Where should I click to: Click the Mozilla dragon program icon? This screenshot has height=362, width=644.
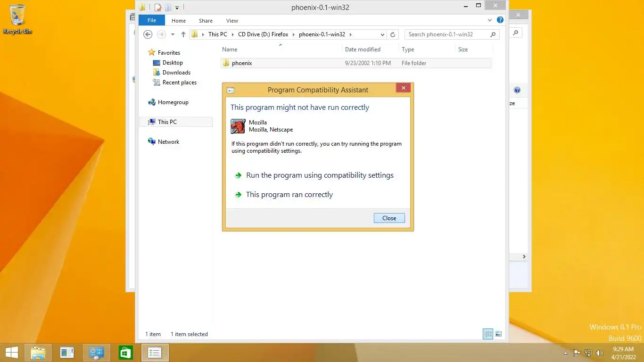coord(238,126)
